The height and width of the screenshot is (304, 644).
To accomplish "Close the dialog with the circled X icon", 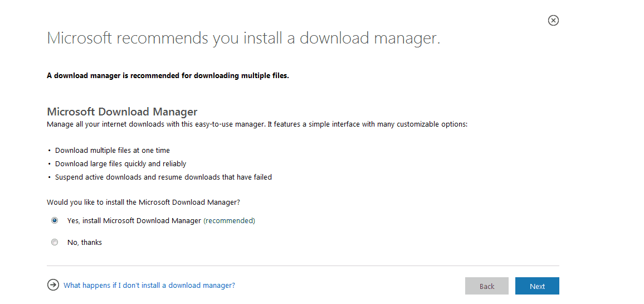I will click(553, 20).
